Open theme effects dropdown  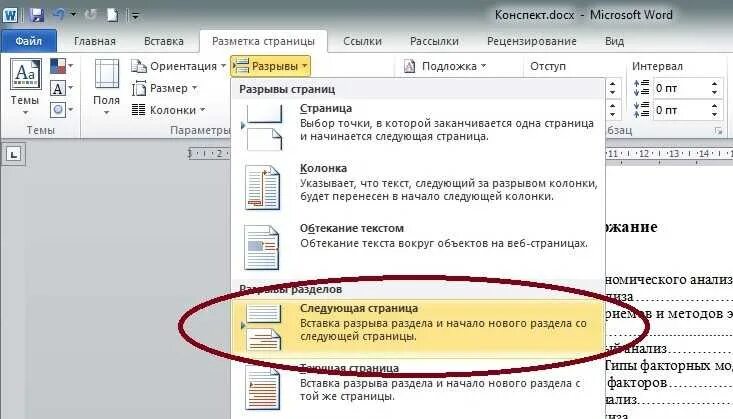(61, 110)
